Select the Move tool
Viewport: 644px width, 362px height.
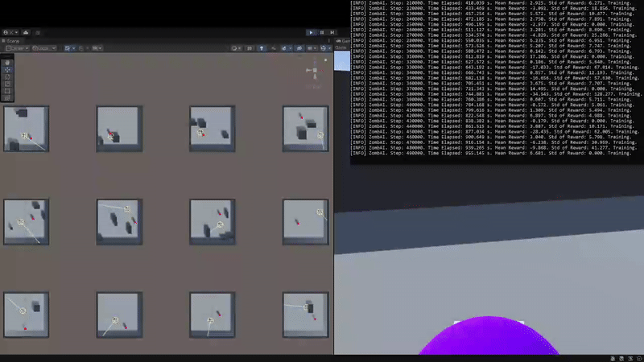7,70
